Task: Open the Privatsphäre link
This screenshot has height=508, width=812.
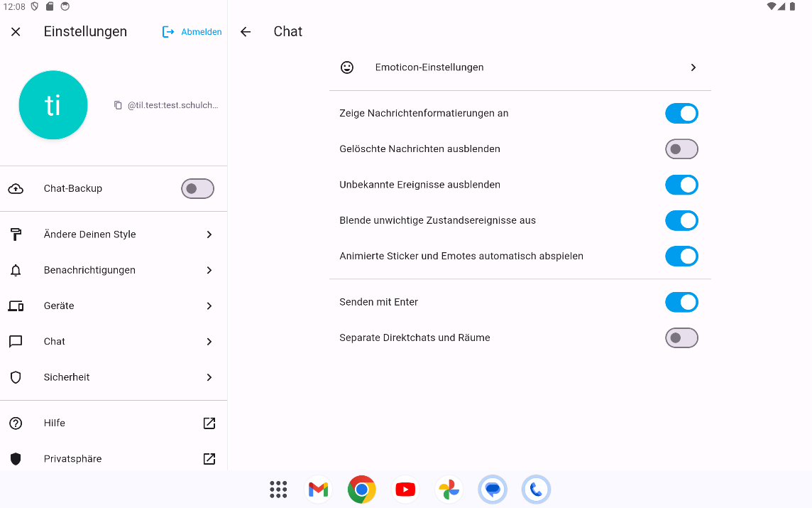Action: [x=114, y=459]
